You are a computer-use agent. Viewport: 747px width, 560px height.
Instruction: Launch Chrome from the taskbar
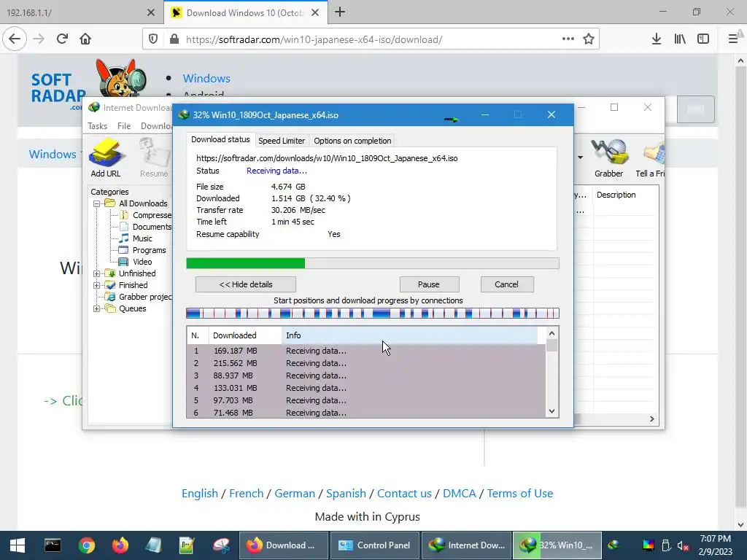tap(87, 545)
